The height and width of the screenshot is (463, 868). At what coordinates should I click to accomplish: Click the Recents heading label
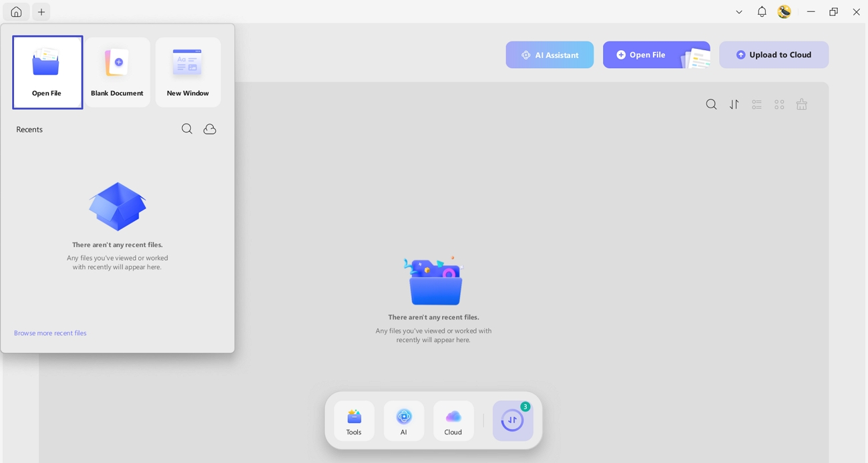coord(29,129)
